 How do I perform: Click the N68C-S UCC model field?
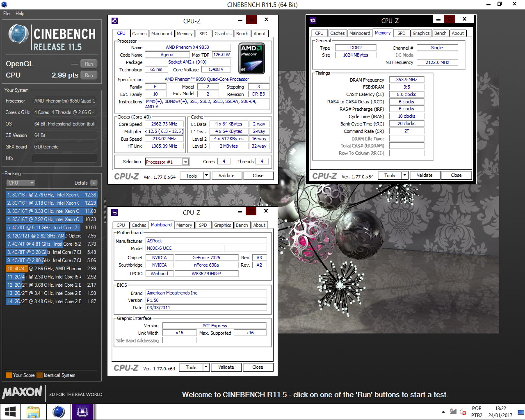(185, 248)
